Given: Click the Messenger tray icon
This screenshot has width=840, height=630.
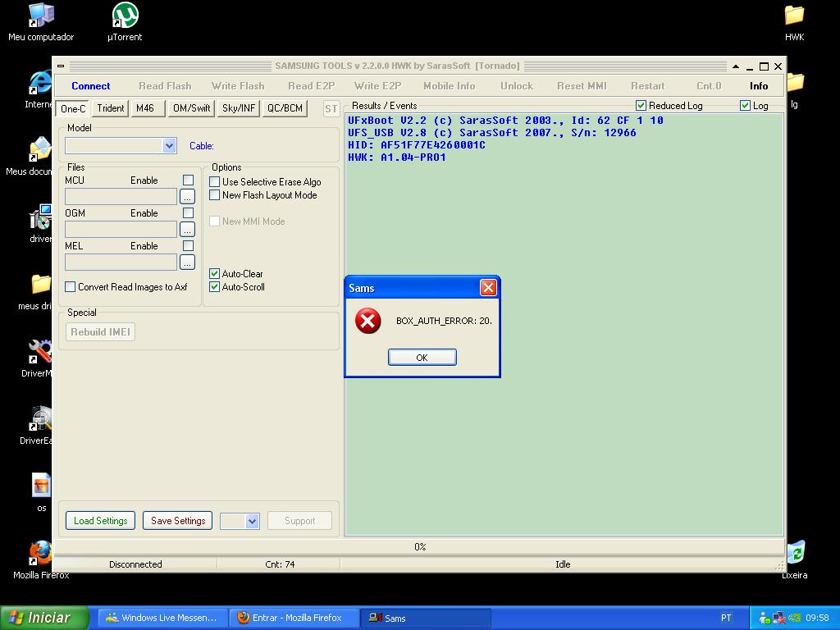Looking at the screenshot, I should tap(765, 619).
